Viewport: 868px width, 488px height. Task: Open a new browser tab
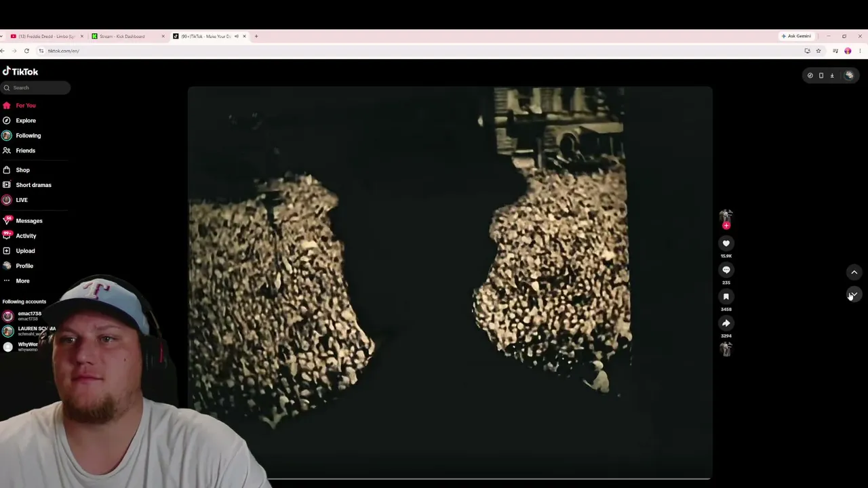(x=256, y=37)
